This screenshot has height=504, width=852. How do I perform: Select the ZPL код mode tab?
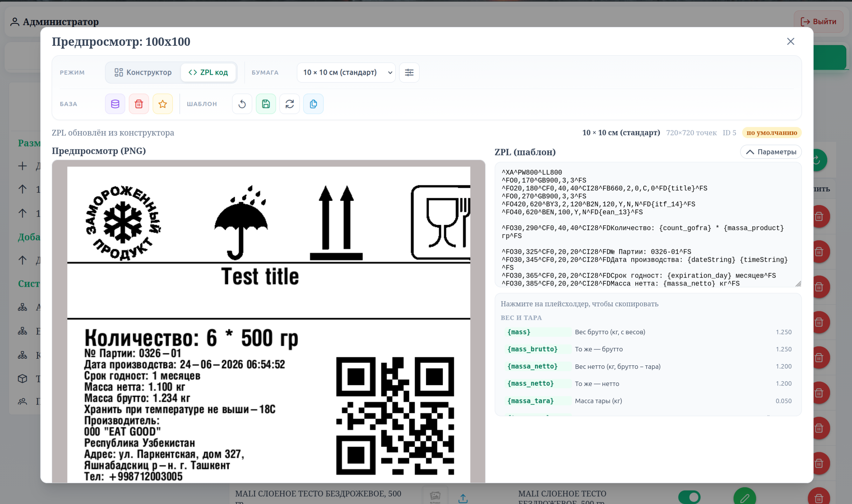coord(208,72)
